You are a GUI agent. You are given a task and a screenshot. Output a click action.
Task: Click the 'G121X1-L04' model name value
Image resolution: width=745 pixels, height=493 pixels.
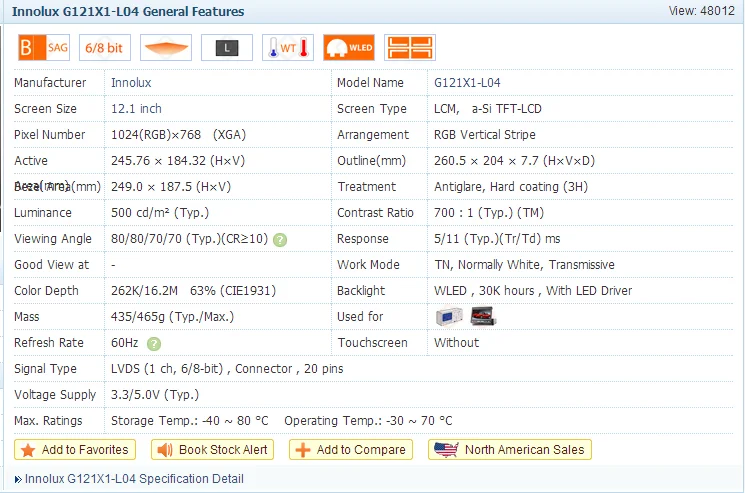[x=467, y=83]
